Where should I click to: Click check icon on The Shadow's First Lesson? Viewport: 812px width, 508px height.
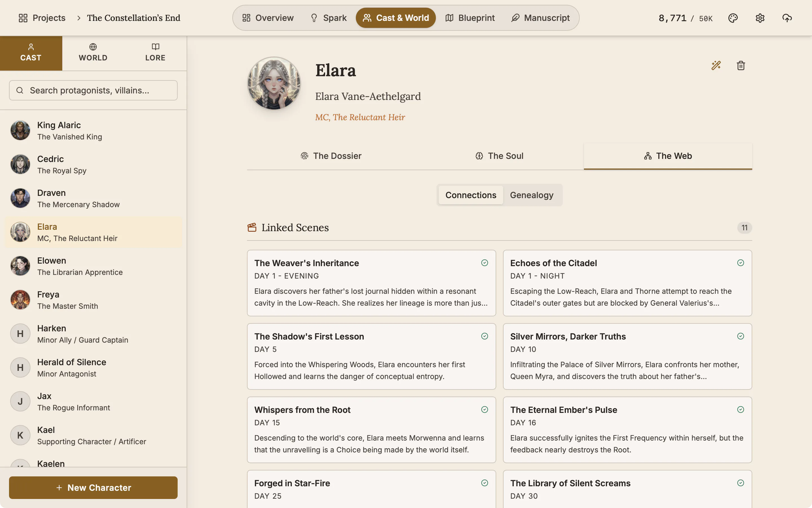tap(484, 336)
